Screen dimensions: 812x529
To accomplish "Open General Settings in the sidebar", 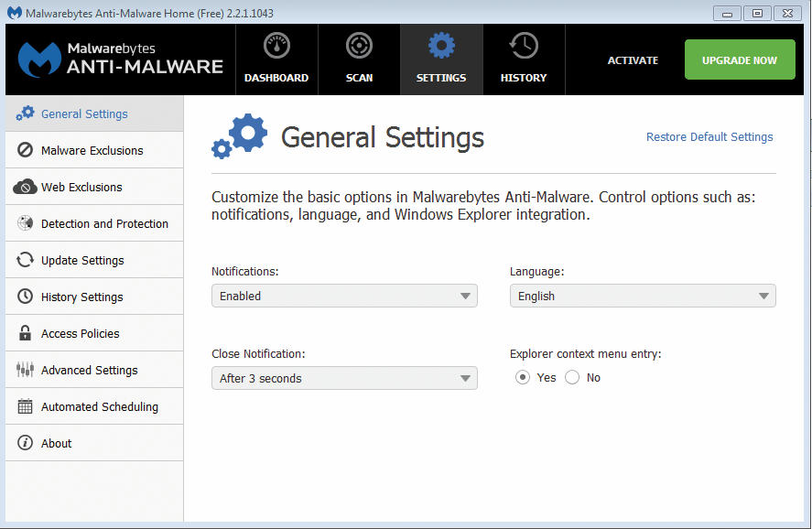I will (94, 113).
